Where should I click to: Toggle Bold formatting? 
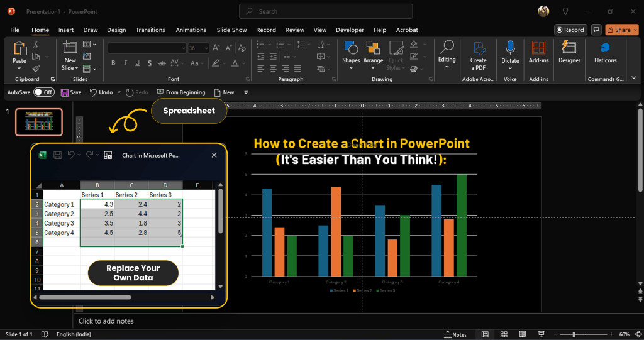point(113,63)
